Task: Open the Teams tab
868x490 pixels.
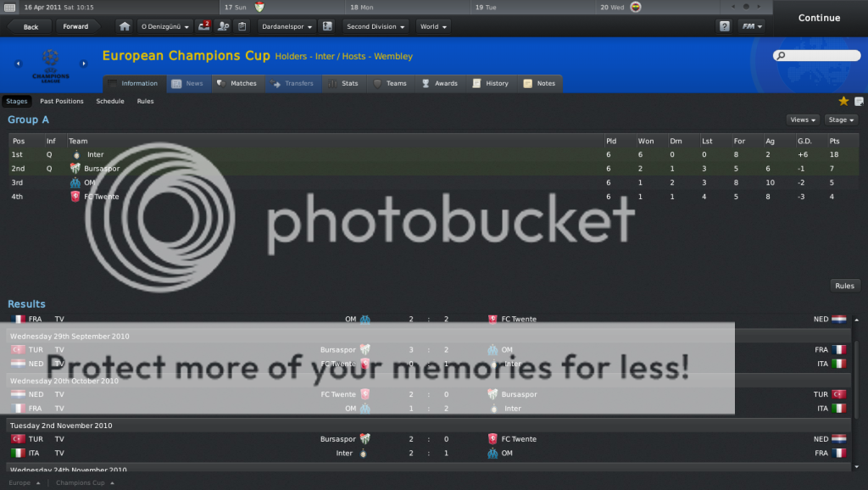Action: click(391, 84)
